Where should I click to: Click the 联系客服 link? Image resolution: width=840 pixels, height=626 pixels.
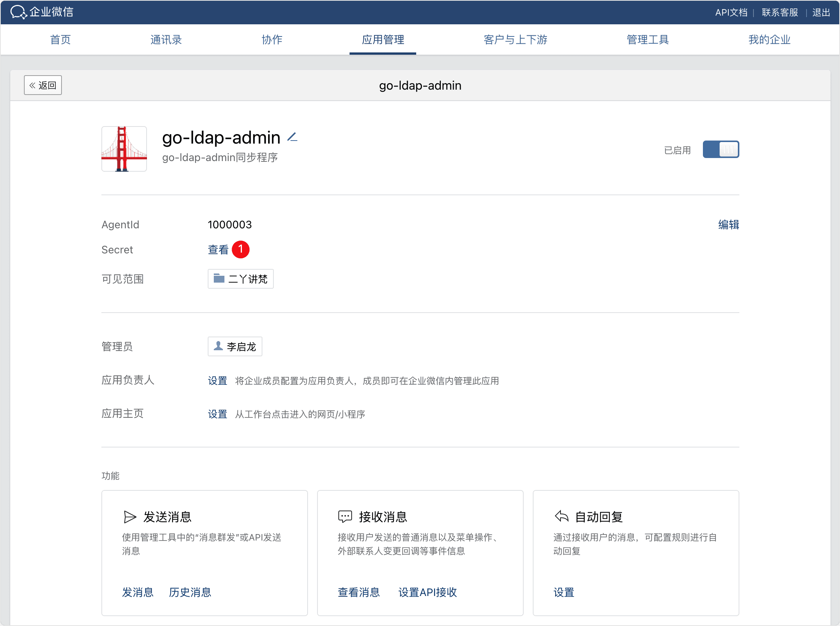tap(780, 13)
